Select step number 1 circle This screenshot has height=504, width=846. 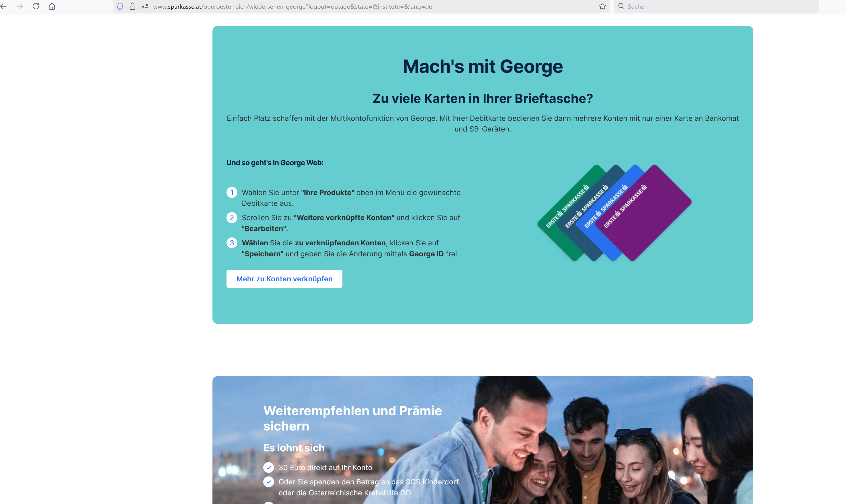(232, 193)
